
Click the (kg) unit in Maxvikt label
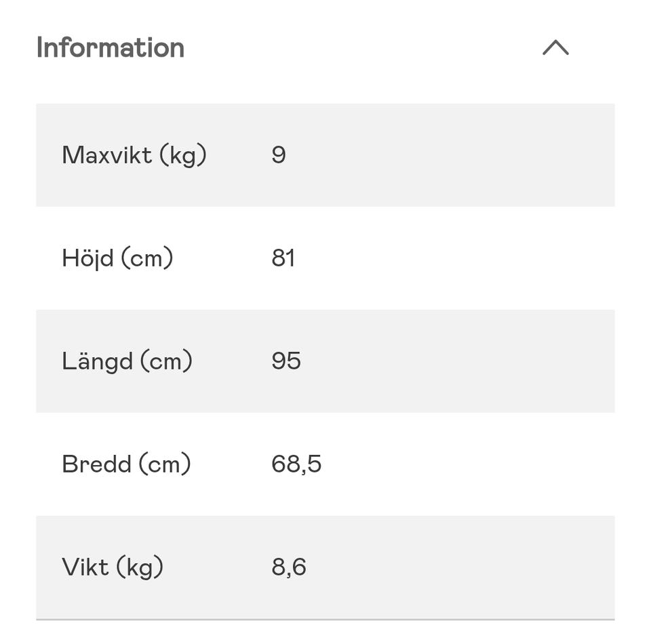[x=182, y=156]
